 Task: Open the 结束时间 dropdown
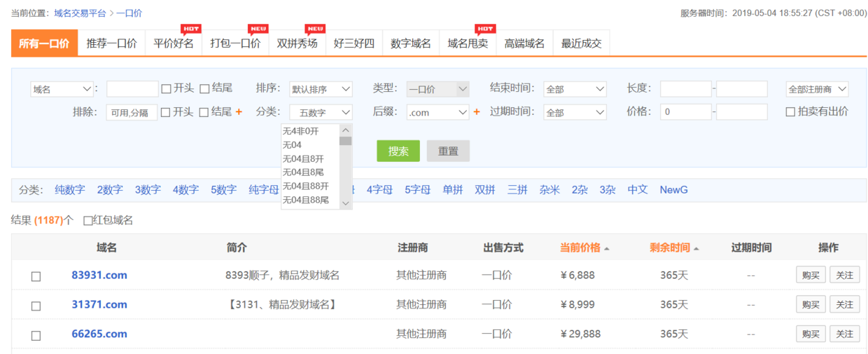574,89
